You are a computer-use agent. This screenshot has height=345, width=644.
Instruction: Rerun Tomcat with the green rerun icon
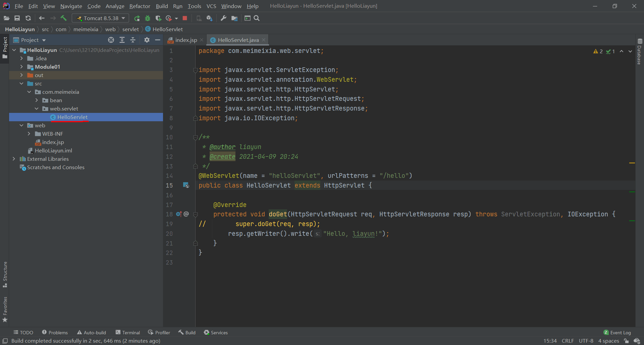[137, 18]
